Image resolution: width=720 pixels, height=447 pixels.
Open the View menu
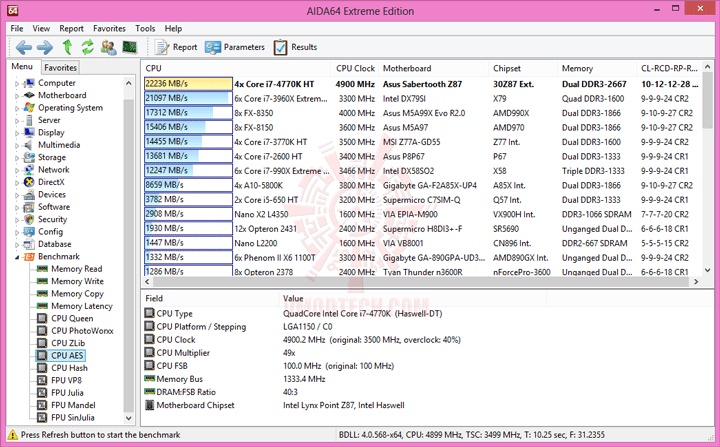[41, 28]
